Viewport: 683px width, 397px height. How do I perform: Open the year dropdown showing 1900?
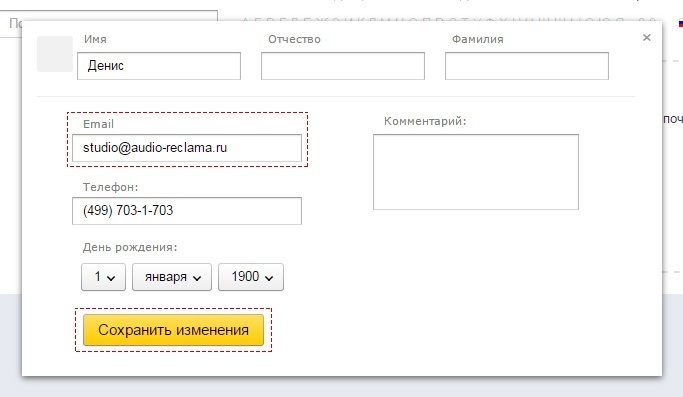[x=251, y=277]
